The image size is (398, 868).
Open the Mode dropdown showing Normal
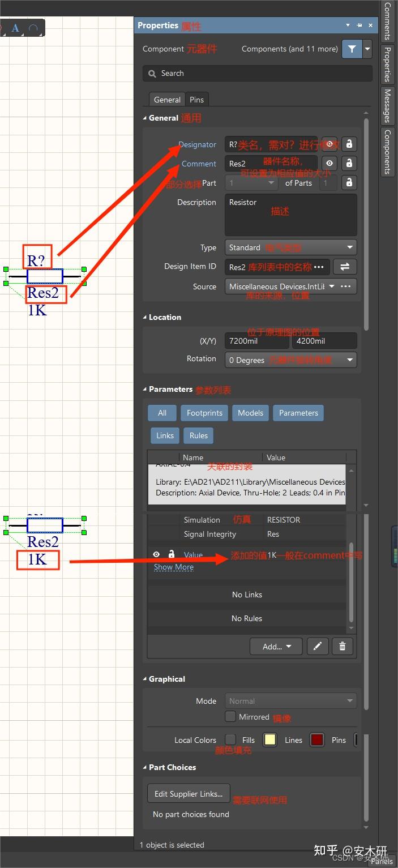tap(291, 701)
